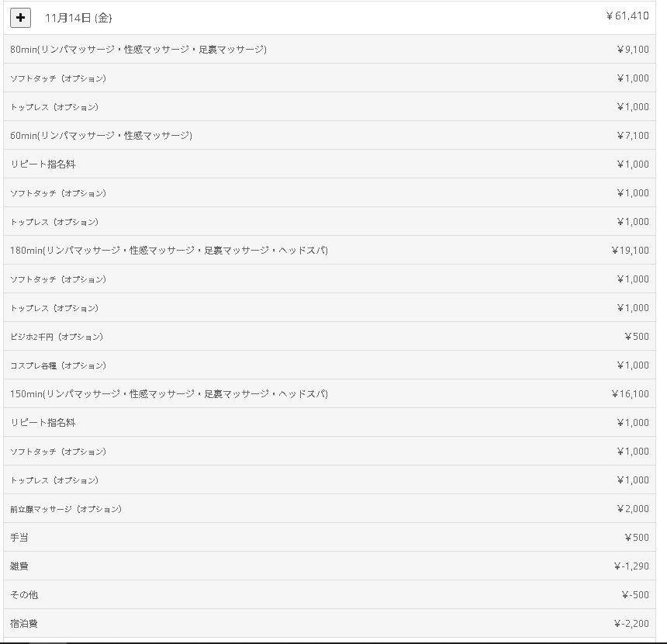Select the 80min course row label
This screenshot has height=644, width=667.
[138, 50]
